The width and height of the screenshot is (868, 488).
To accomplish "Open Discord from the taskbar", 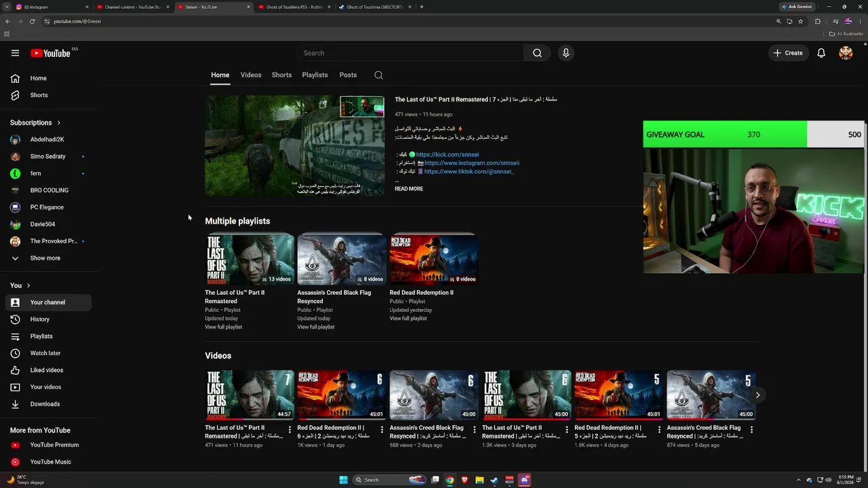I will click(x=524, y=480).
